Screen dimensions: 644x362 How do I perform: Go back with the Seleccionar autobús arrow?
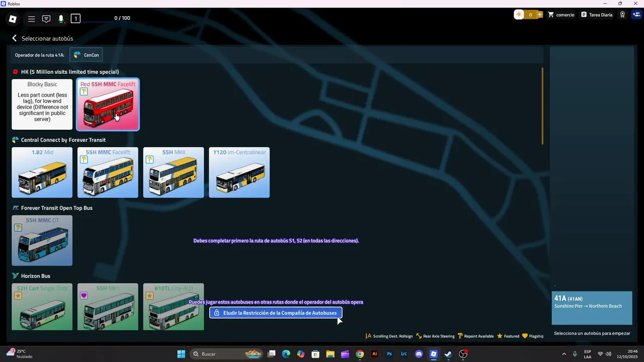point(14,38)
